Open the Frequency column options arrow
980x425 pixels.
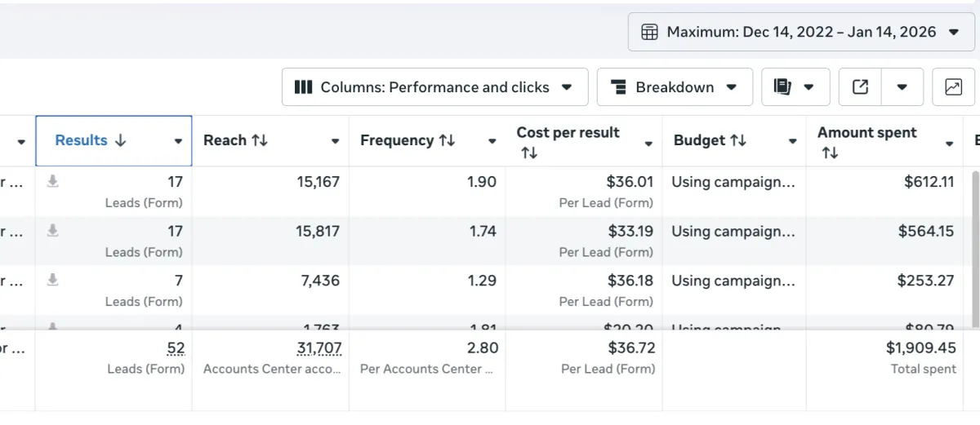[x=492, y=141]
